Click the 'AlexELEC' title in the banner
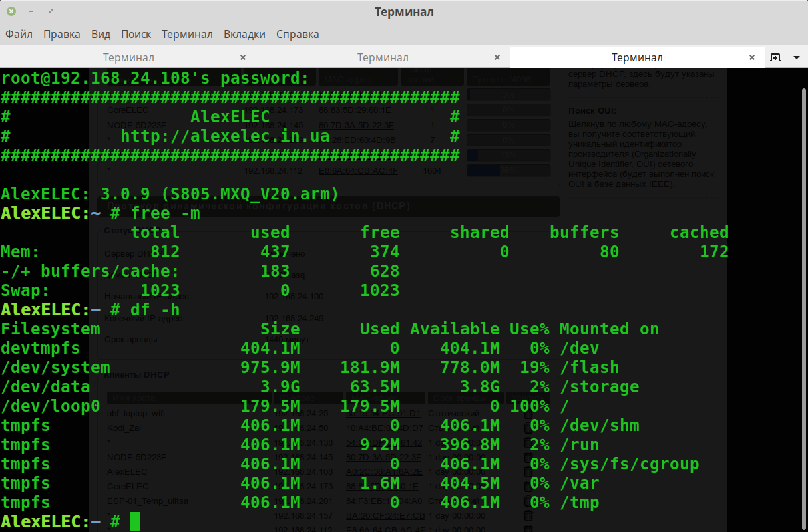 click(x=230, y=117)
